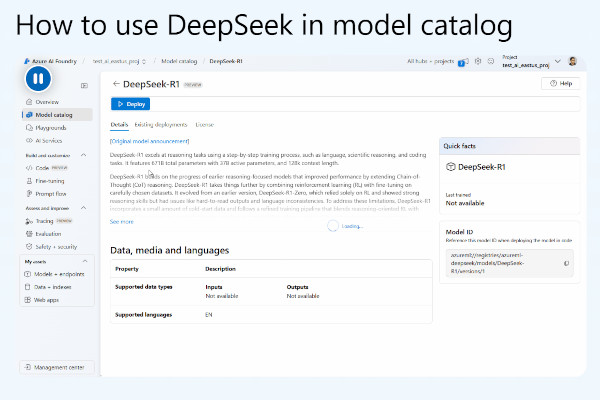600x400 pixels.
Task: Click the user profile avatar
Action: pyautogui.click(x=572, y=61)
